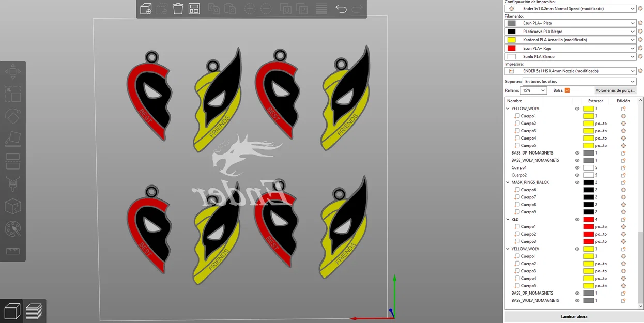Toggle the Balsa checkbox
The image size is (644, 323).
567,90
